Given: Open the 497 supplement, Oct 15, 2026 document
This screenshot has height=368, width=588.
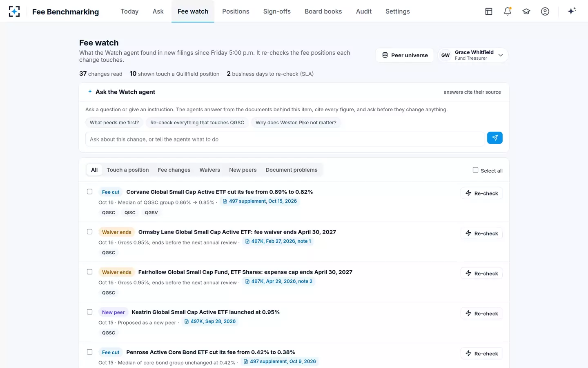Looking at the screenshot, I should [260, 201].
